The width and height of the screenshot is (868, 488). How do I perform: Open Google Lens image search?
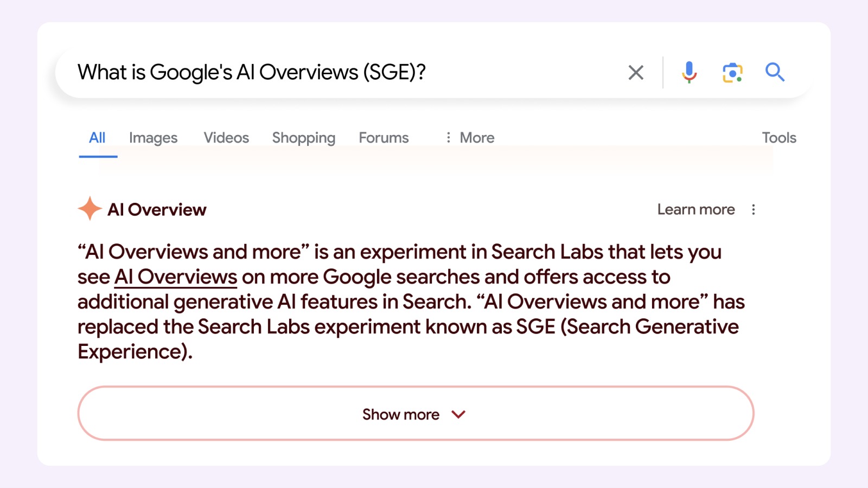click(732, 72)
